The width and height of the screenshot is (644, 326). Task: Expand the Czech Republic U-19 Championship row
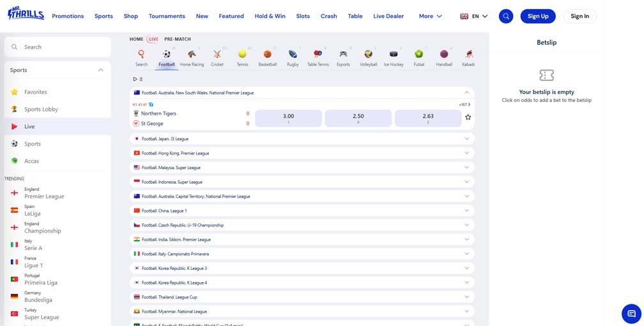(x=302, y=225)
